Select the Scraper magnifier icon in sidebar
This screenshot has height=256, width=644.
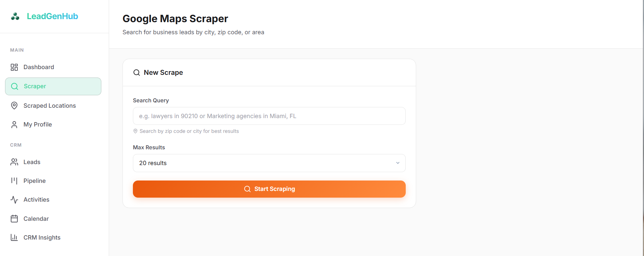[14, 86]
